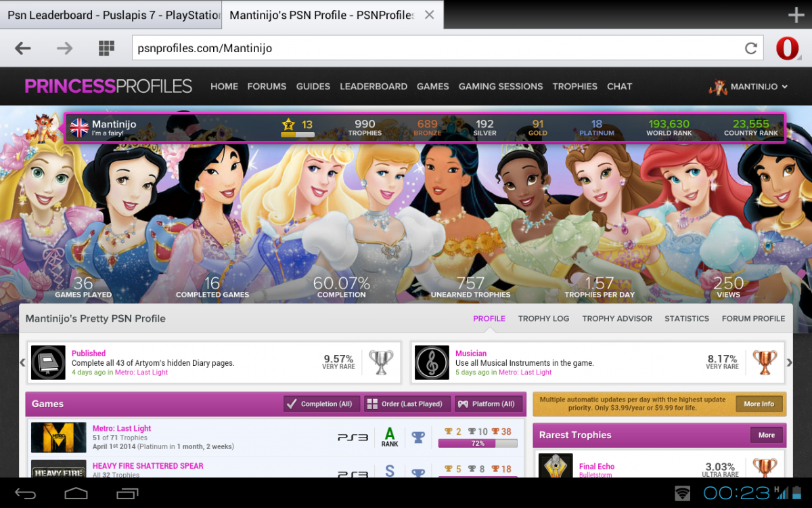The height and width of the screenshot is (508, 812).
Task: Open CHAT in the site navigation
Action: pos(619,87)
